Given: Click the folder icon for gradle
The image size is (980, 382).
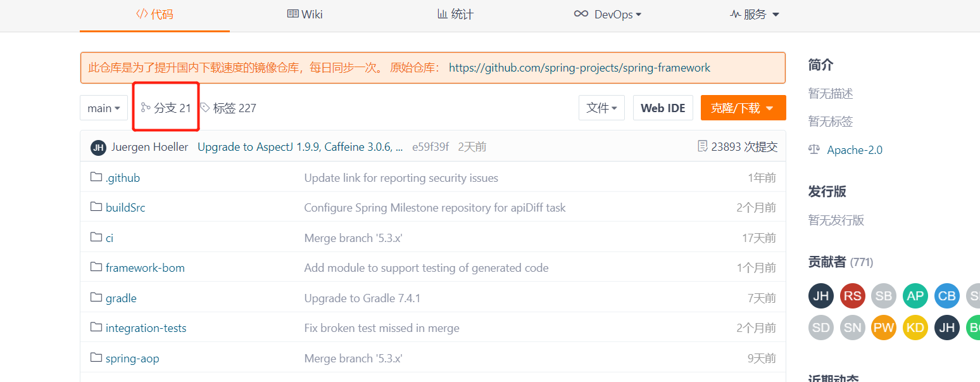Looking at the screenshot, I should pos(96,298).
